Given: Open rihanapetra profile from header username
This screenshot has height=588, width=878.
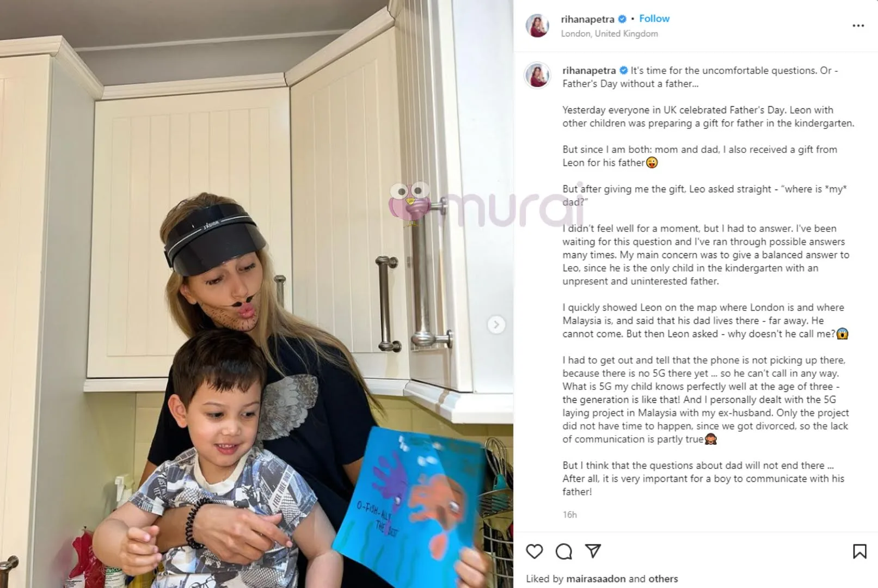Looking at the screenshot, I should pos(587,19).
